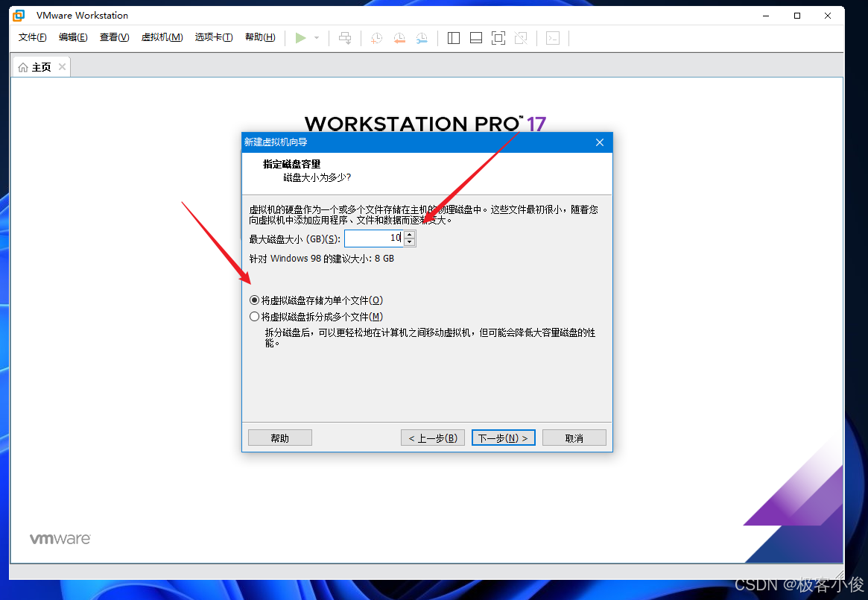This screenshot has height=600, width=868.
Task: Open the 虚拟机(M) menu
Action: 162,37
